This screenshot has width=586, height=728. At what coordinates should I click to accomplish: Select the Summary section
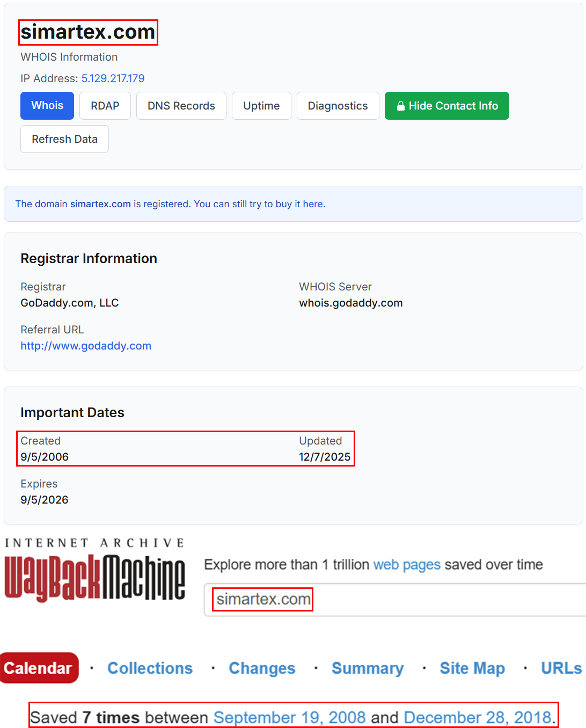[x=368, y=667]
